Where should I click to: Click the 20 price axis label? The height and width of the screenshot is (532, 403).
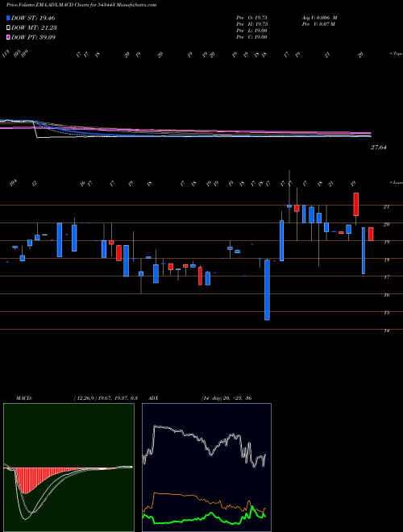[x=386, y=224]
